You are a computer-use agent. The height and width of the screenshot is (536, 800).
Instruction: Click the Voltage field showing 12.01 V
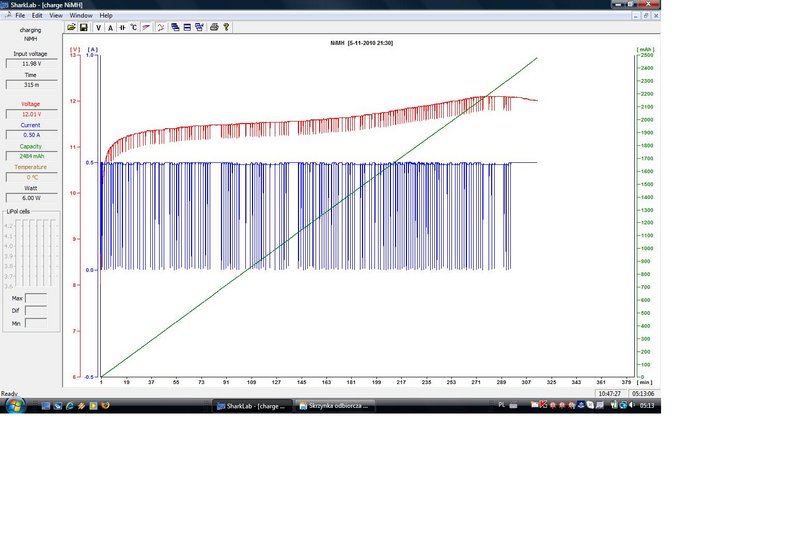32,114
